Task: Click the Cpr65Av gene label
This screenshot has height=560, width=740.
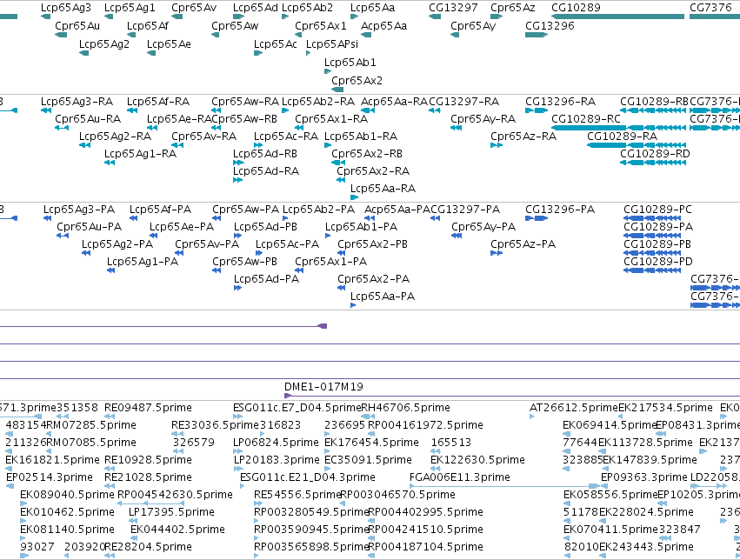Action: point(194,8)
